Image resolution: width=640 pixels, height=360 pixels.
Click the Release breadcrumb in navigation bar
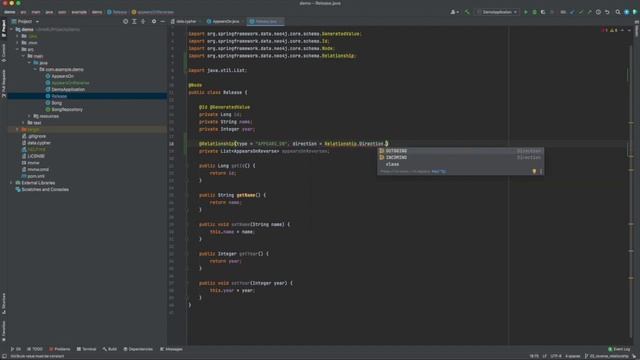pyautogui.click(x=117, y=12)
